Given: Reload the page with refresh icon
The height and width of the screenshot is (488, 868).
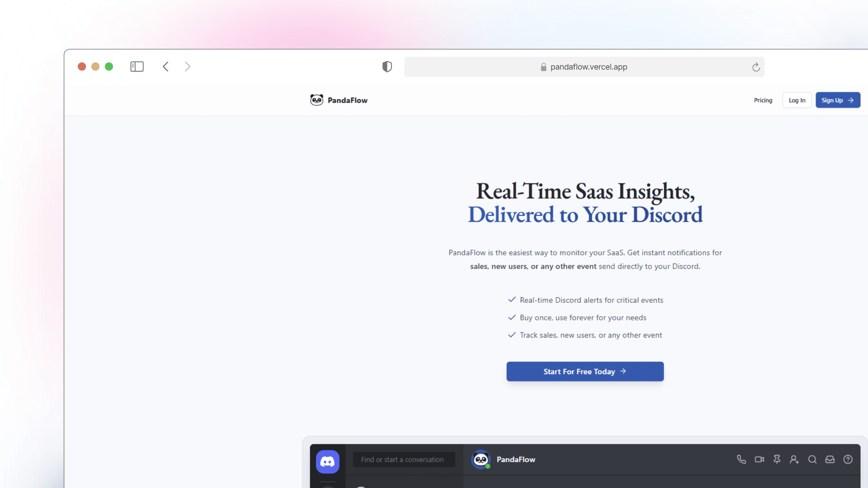Looking at the screenshot, I should pos(756,67).
